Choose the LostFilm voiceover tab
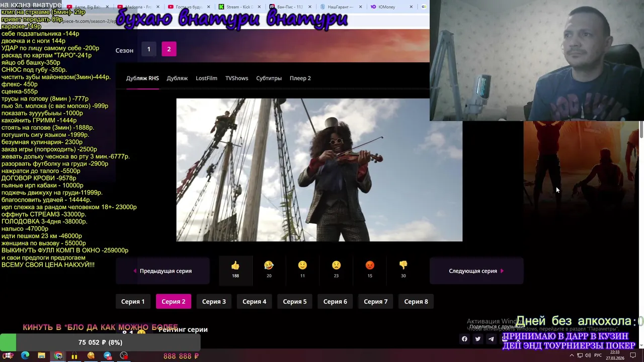 (x=206, y=78)
